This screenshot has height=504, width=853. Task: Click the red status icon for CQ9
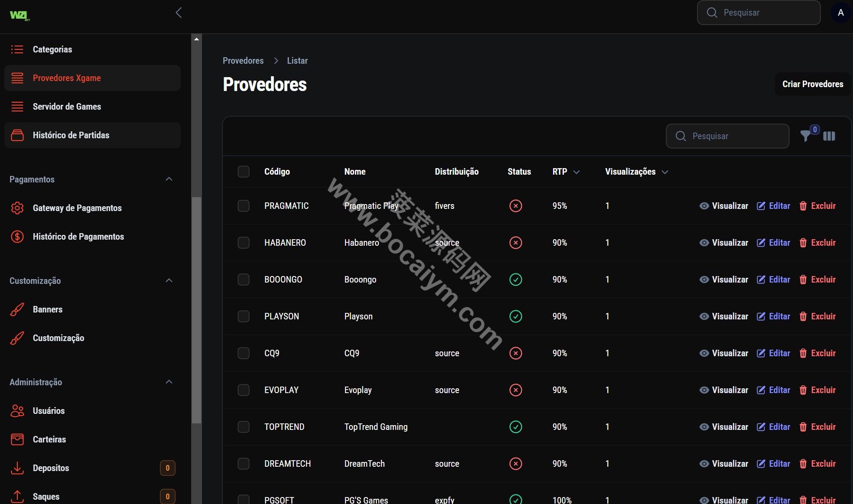pyautogui.click(x=515, y=353)
